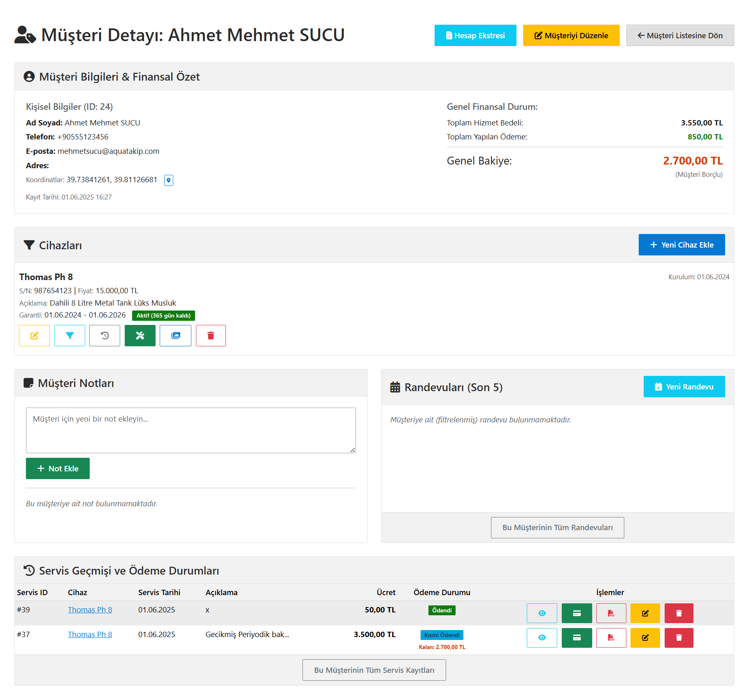Image resolution: width=756 pixels, height=700 pixels.
Task: Open filter icon for Thomas Ph 8
Action: pyautogui.click(x=70, y=336)
